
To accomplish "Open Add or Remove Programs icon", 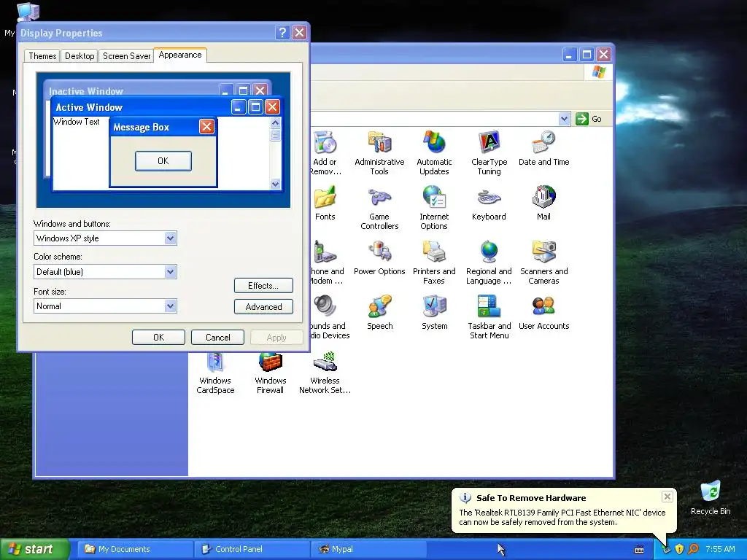I will [325, 142].
